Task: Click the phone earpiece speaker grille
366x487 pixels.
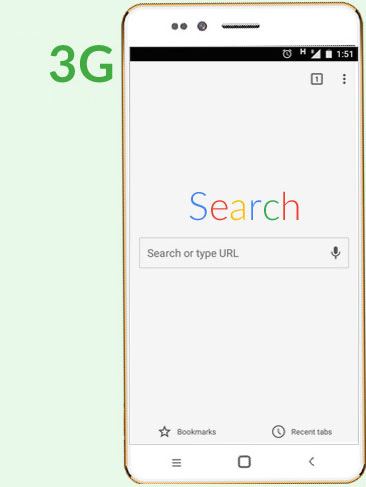Action: [x=241, y=26]
